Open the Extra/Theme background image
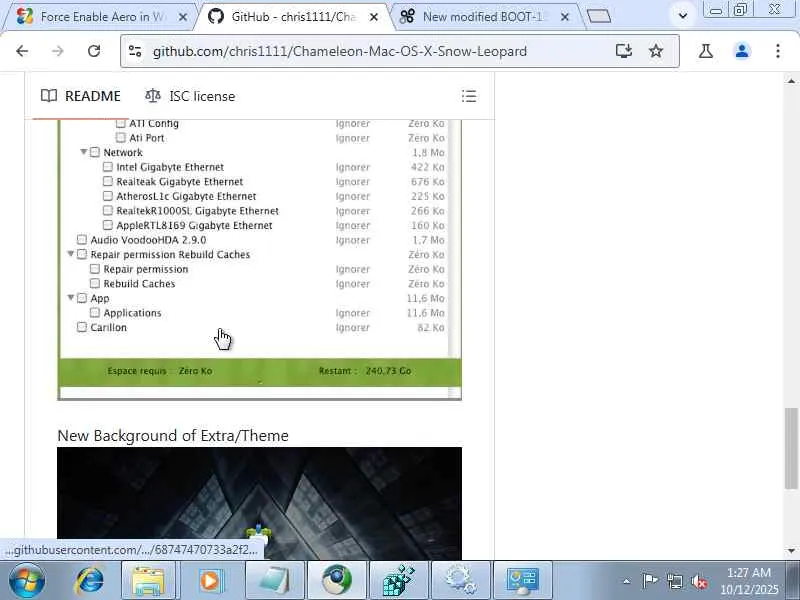Viewport: 800px width, 600px height. click(x=260, y=504)
